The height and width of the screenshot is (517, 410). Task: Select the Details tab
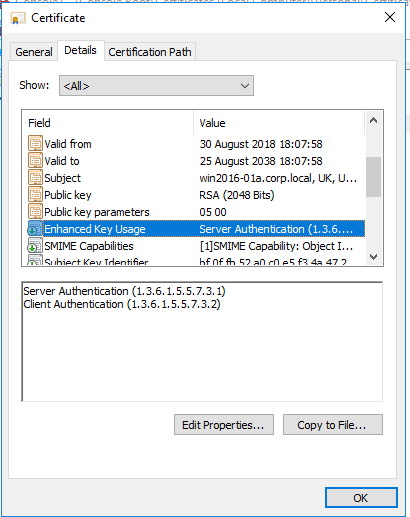(80, 50)
